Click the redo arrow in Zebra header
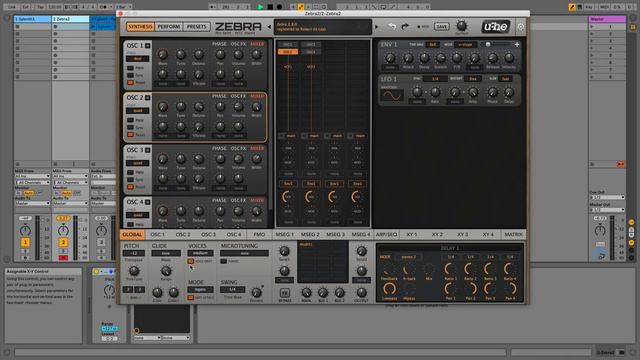This screenshot has height=360, width=640. click(x=404, y=27)
